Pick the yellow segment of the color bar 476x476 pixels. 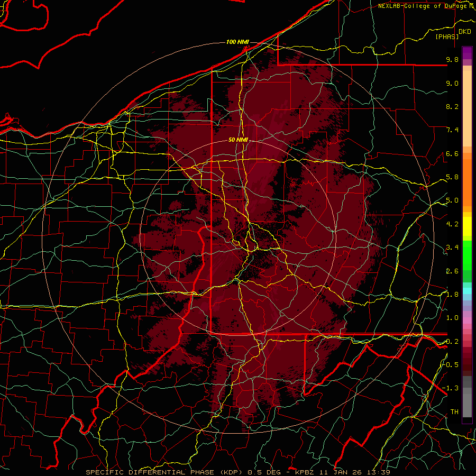pos(467,226)
